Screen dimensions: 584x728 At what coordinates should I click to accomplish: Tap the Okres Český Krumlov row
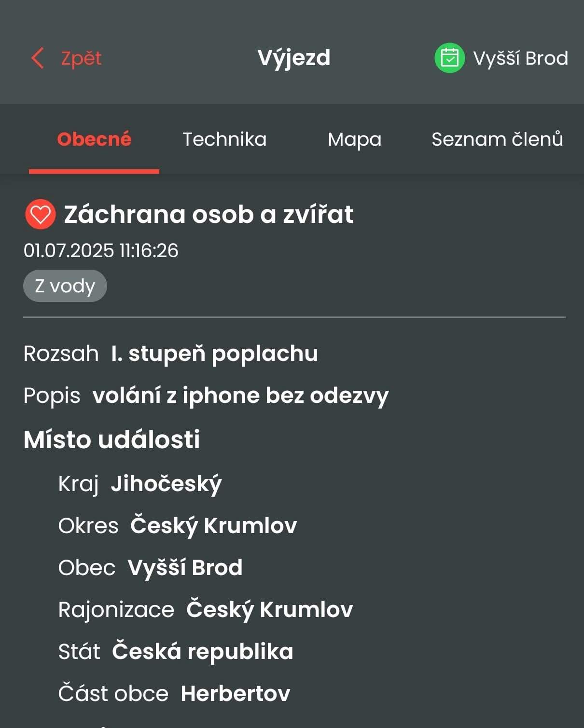click(x=178, y=526)
